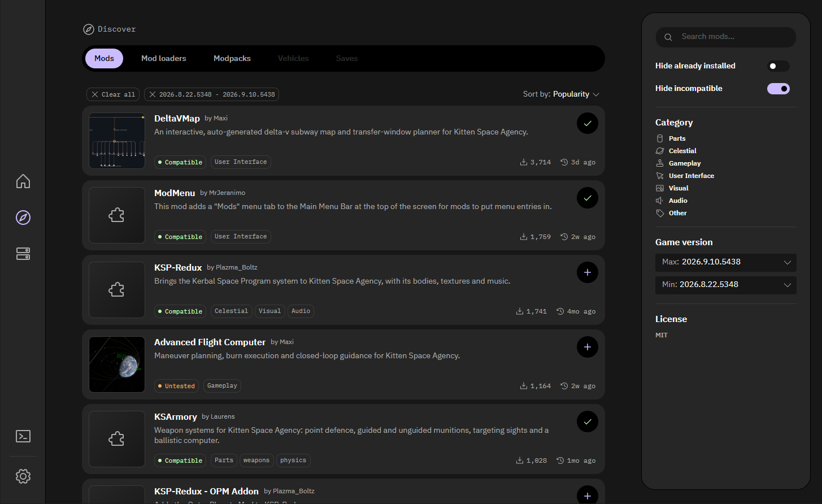822x504 pixels.
Task: Click the Audio category speaker icon
Action: click(x=659, y=201)
